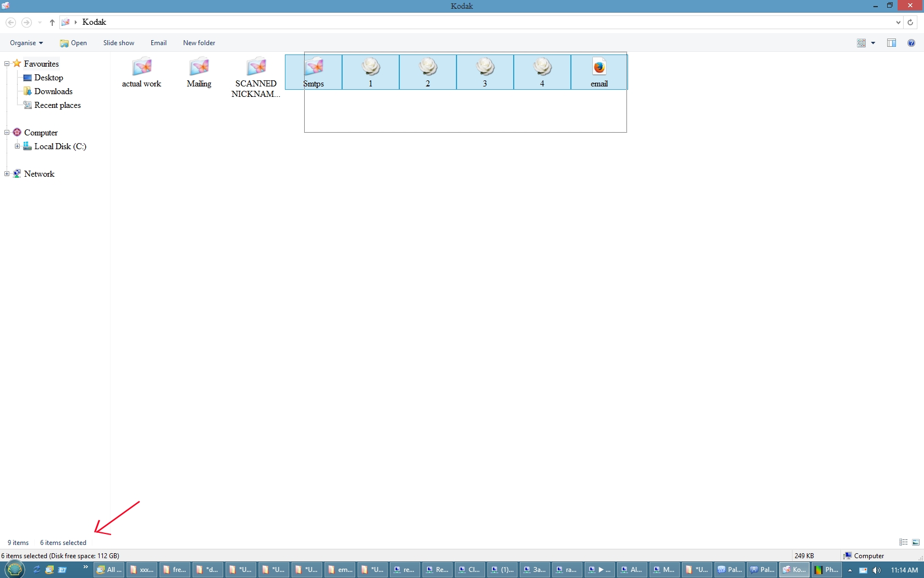Switch to large thumbnails view icon

point(916,542)
